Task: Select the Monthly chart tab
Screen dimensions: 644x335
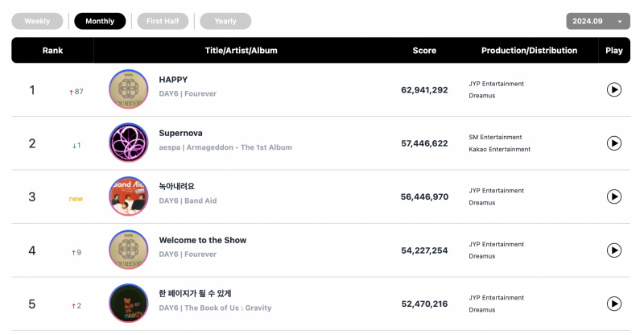Action: click(x=100, y=21)
